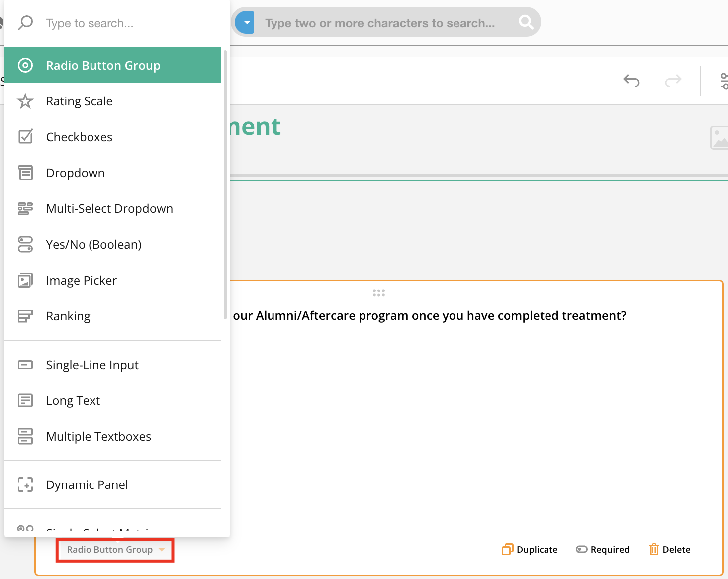The height and width of the screenshot is (579, 728).
Task: Click the Delete trash icon
Action: 654,549
